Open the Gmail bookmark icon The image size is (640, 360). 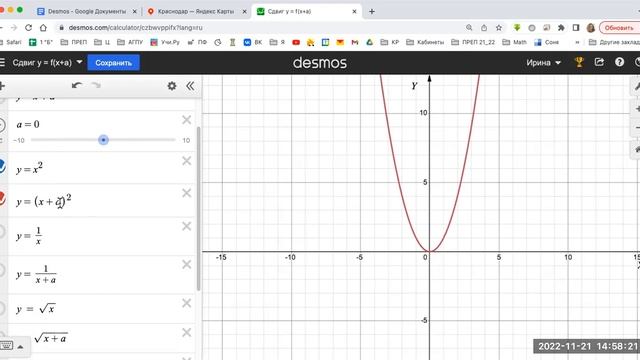(x=355, y=42)
